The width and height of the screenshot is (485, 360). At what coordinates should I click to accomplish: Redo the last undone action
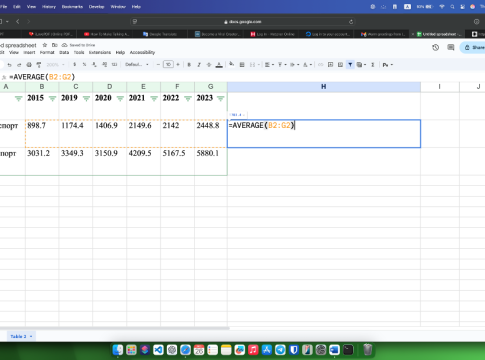click(x=19, y=65)
